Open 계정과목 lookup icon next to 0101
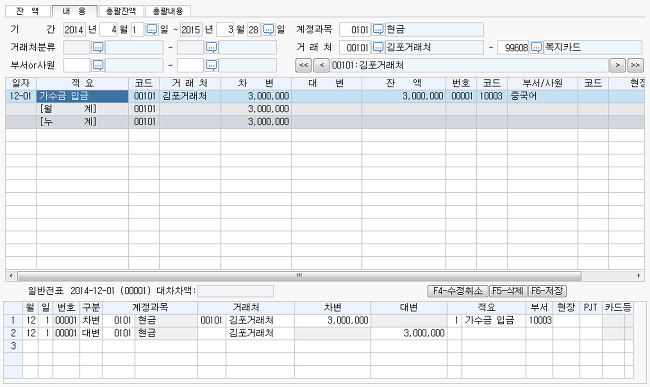The width and height of the screenshot is (650, 387). (378, 29)
